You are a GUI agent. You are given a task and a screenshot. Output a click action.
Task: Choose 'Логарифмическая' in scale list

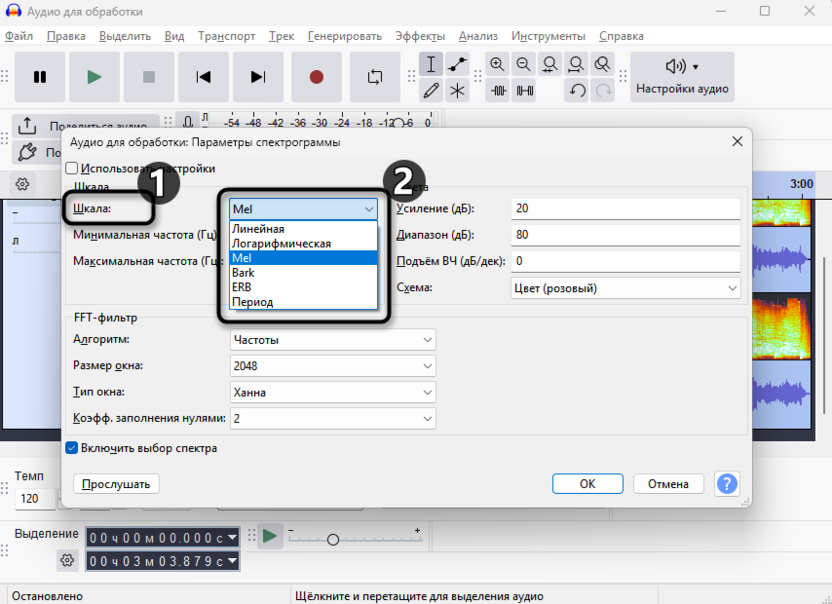point(281,243)
